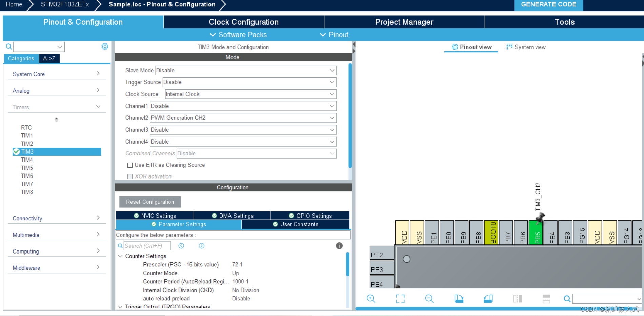Open the Slave Mode dropdown
The image size is (644, 316).
click(x=246, y=70)
